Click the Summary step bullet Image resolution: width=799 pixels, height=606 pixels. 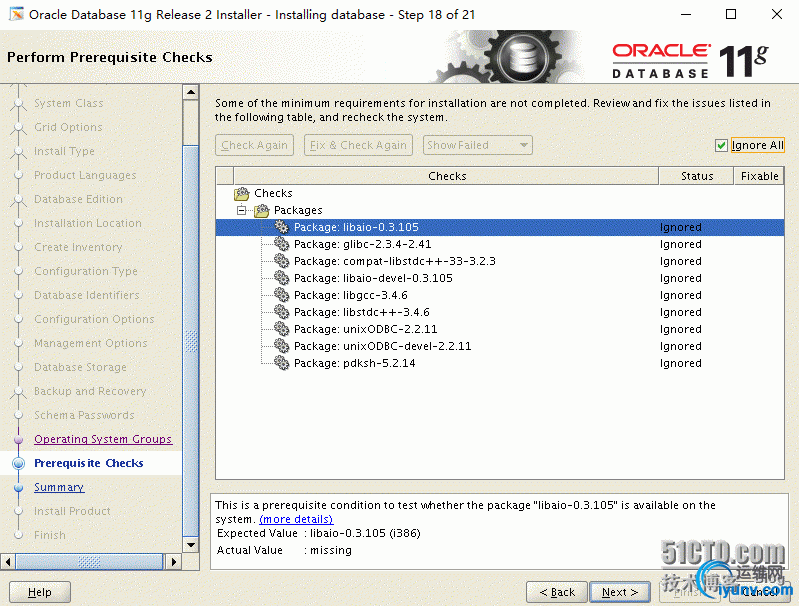point(18,488)
